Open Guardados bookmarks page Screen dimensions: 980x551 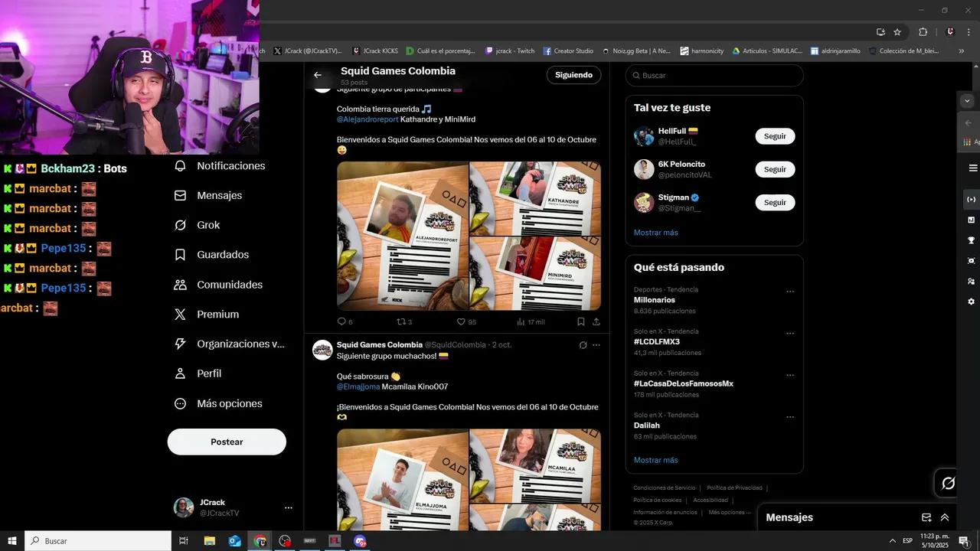(x=211, y=255)
